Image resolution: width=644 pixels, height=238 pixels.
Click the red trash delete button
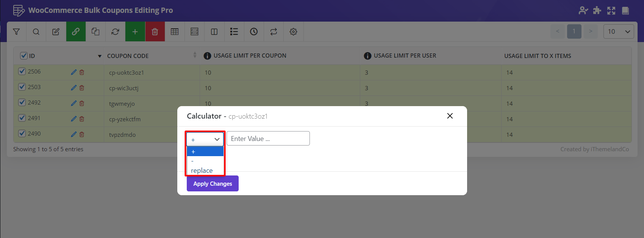click(x=155, y=32)
